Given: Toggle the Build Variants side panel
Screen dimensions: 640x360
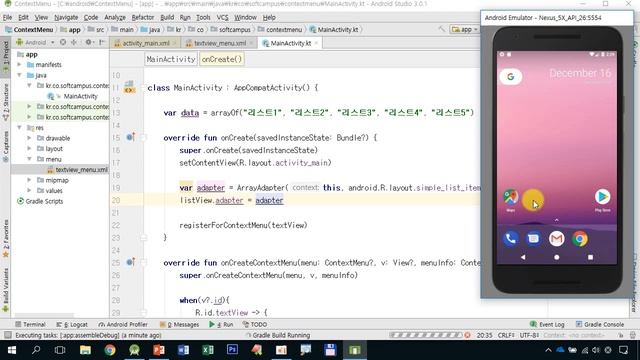Looking at the screenshot, I should (x=5, y=290).
